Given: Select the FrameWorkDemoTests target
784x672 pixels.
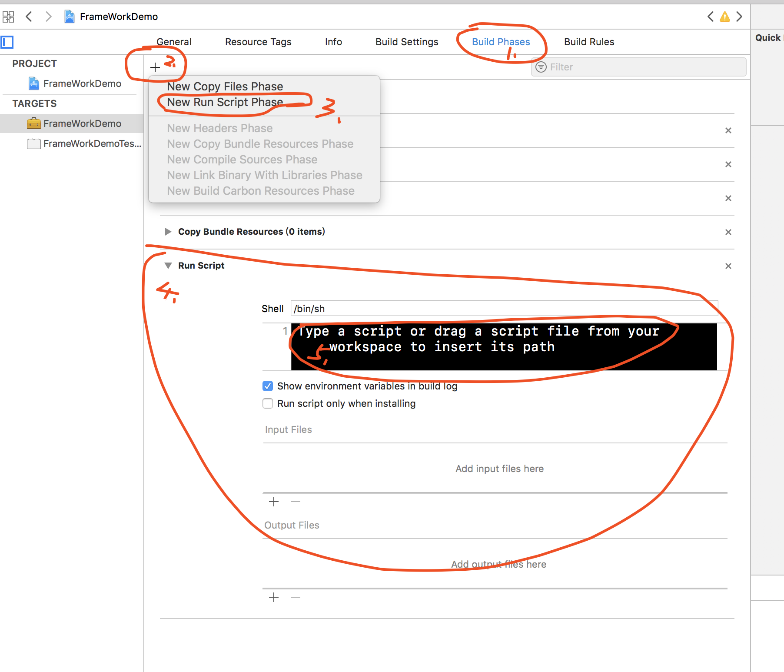Looking at the screenshot, I should (84, 143).
